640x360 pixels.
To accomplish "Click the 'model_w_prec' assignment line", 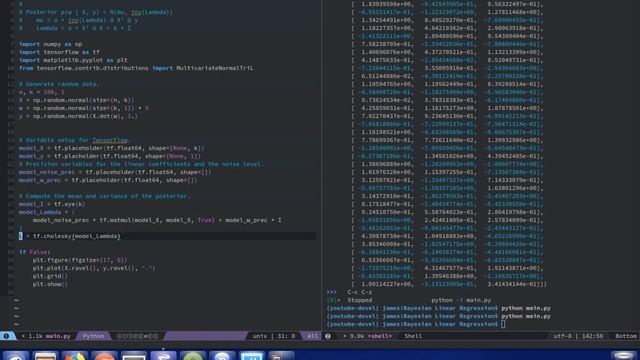I will [108, 180].
